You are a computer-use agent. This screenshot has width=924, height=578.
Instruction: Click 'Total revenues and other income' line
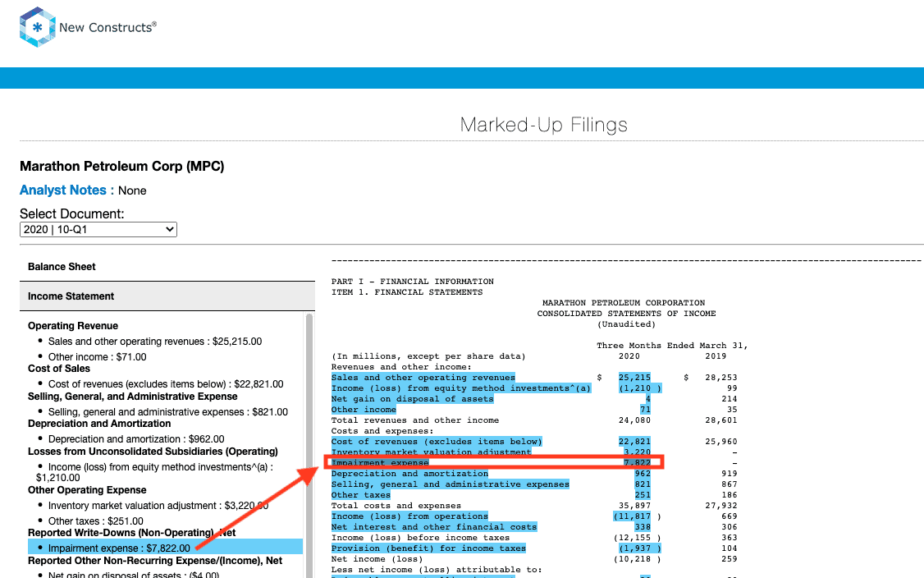(415, 420)
